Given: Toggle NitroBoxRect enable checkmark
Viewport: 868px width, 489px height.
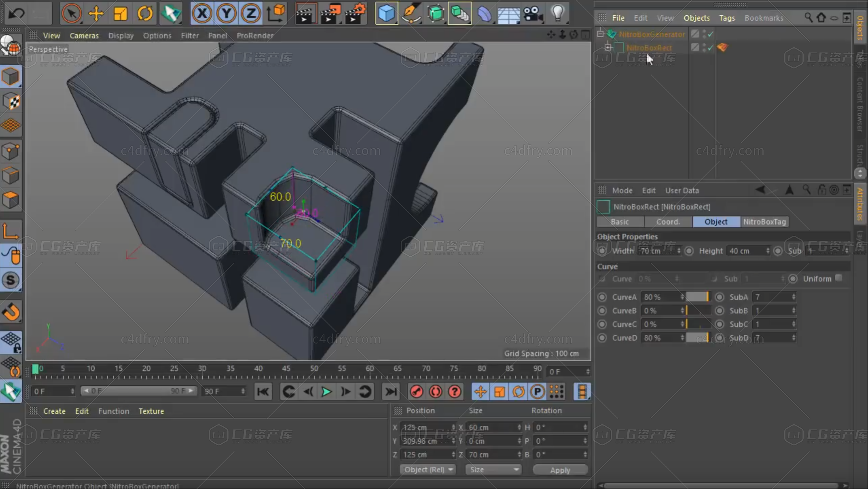Looking at the screenshot, I should click(711, 48).
